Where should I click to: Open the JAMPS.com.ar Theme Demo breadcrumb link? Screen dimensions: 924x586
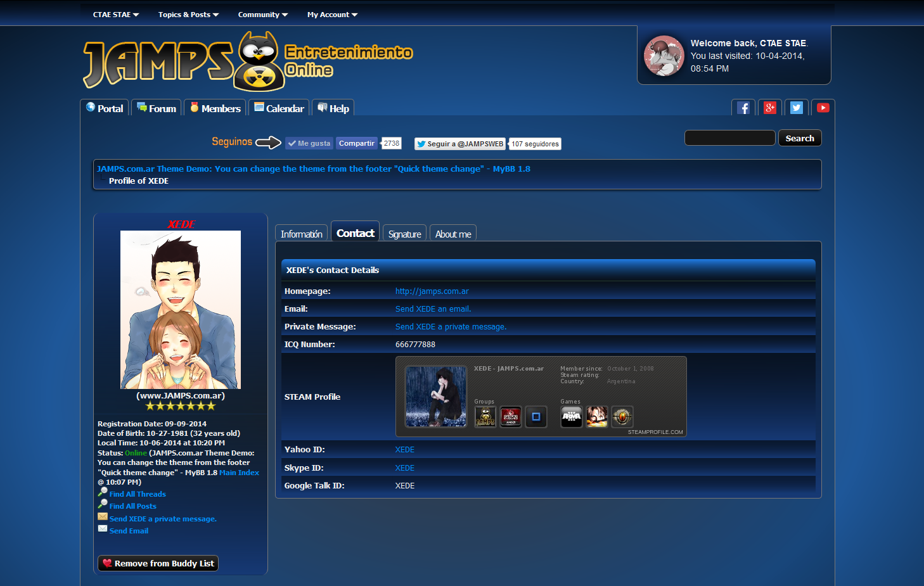[314, 169]
